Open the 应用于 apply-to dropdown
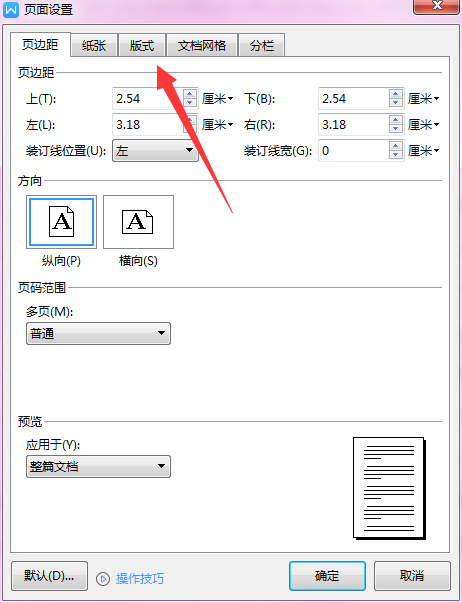Screen dimensions: 462x603 pos(98,466)
